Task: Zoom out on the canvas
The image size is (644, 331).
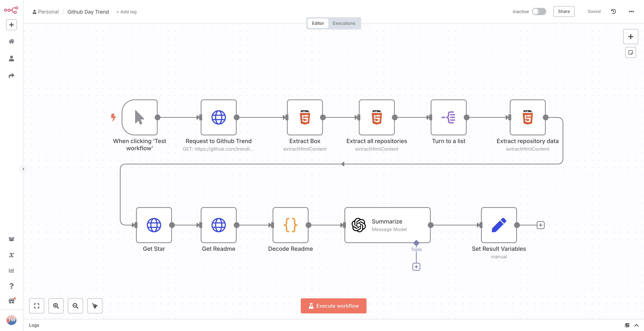Action: pos(75,306)
